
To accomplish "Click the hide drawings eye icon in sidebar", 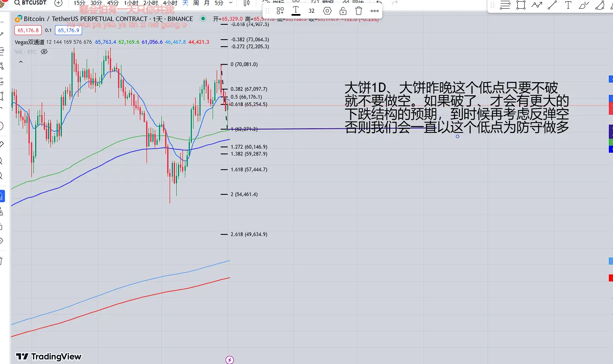I will 2,240.
